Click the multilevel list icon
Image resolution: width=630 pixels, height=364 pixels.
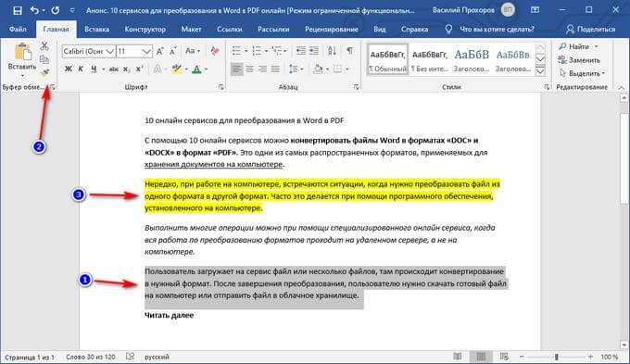point(277,51)
